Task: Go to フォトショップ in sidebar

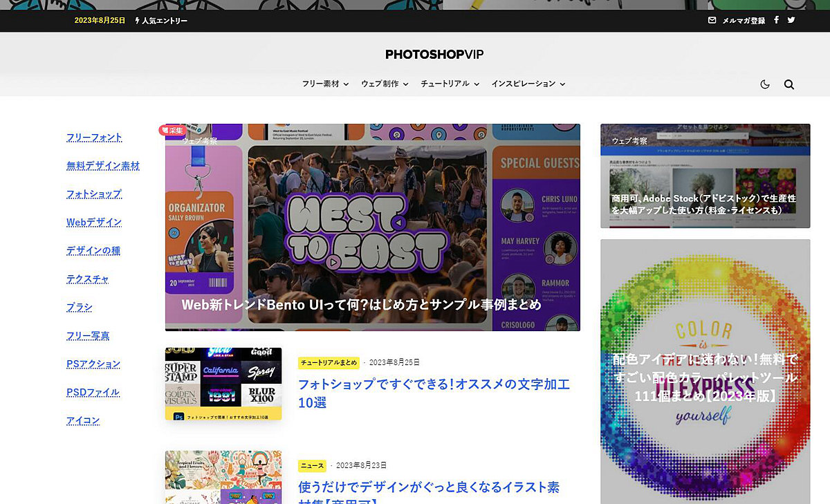Action: pyautogui.click(x=94, y=194)
